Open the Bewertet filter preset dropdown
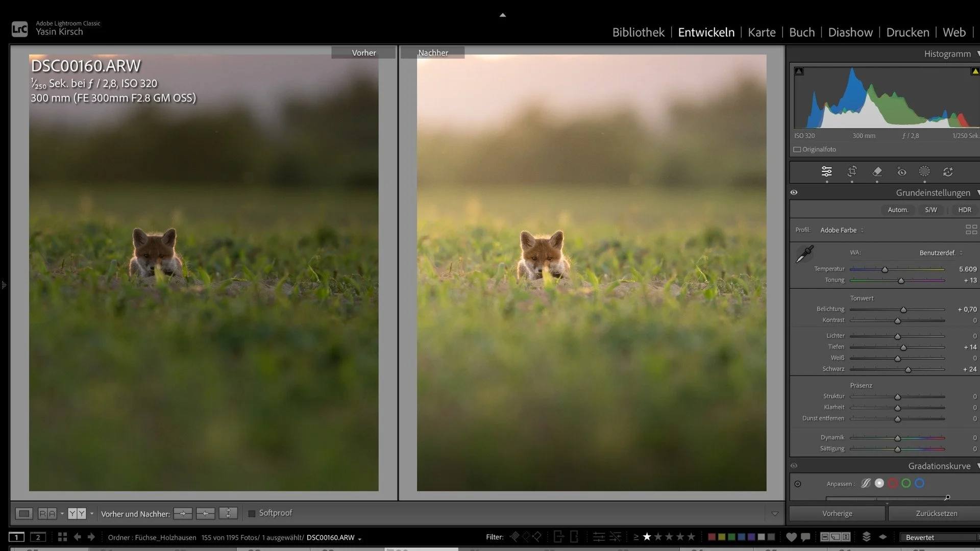Image resolution: width=980 pixels, height=551 pixels. click(x=940, y=537)
